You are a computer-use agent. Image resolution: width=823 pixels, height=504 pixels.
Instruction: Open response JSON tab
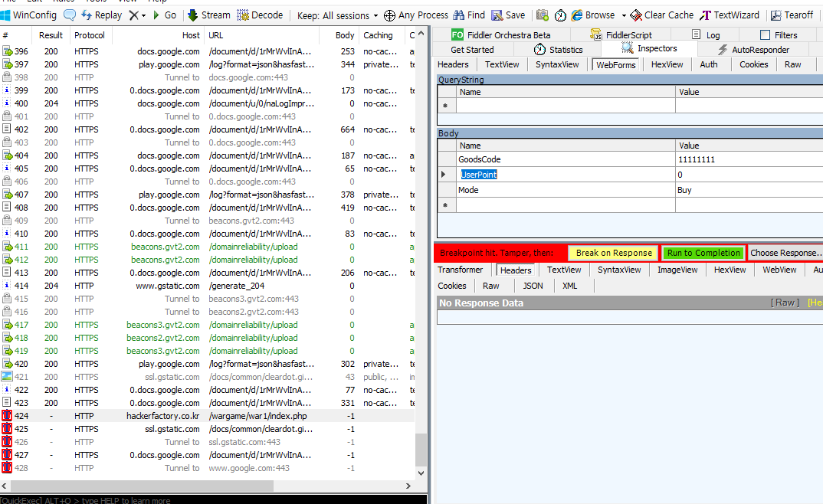533,286
